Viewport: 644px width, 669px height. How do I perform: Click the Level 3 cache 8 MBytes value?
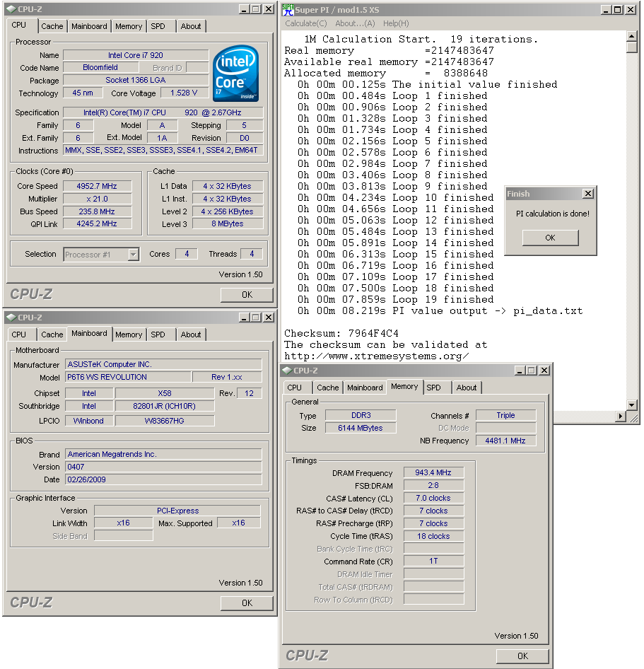point(228,224)
